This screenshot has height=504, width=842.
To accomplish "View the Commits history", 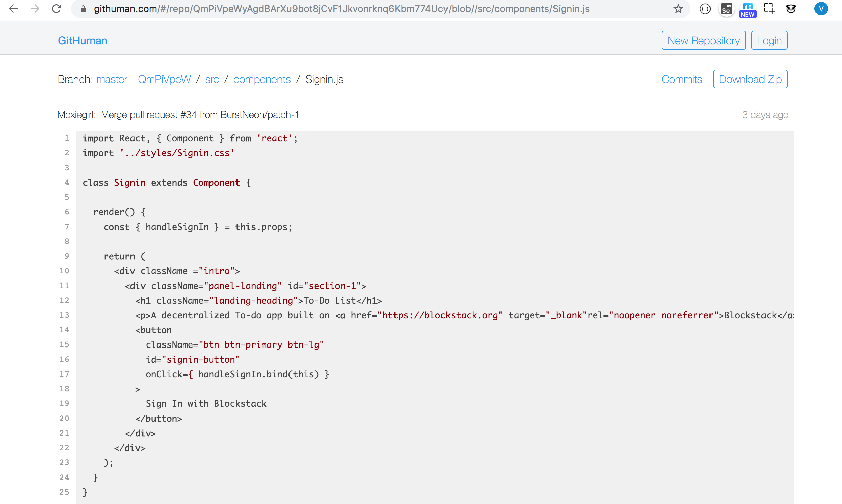I will (x=682, y=79).
